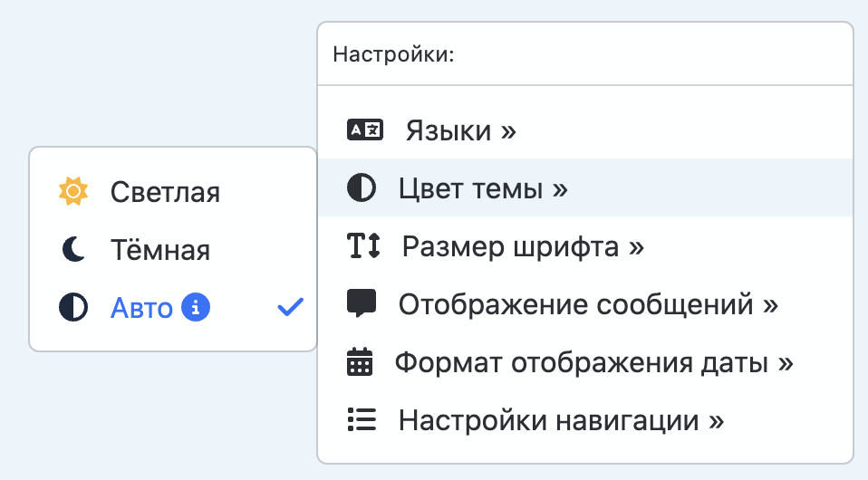Click the half-circle icon beside Авто
The image size is (868, 480).
pyautogui.click(x=73, y=308)
